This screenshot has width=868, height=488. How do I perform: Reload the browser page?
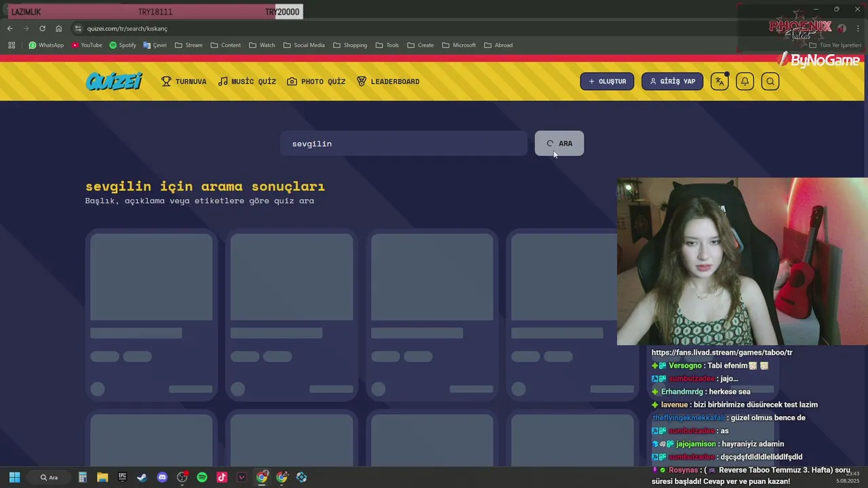tap(42, 28)
